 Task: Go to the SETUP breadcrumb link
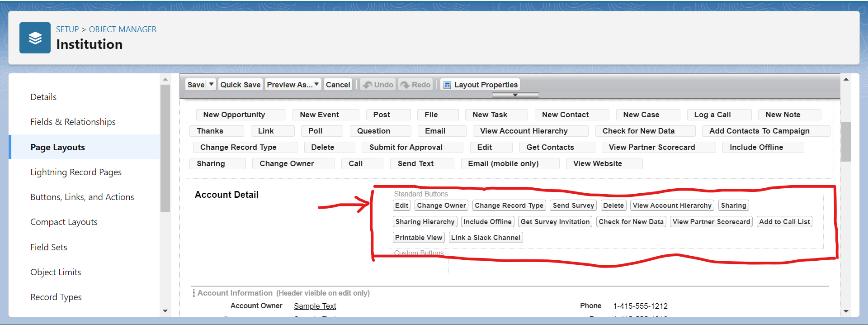[x=67, y=29]
